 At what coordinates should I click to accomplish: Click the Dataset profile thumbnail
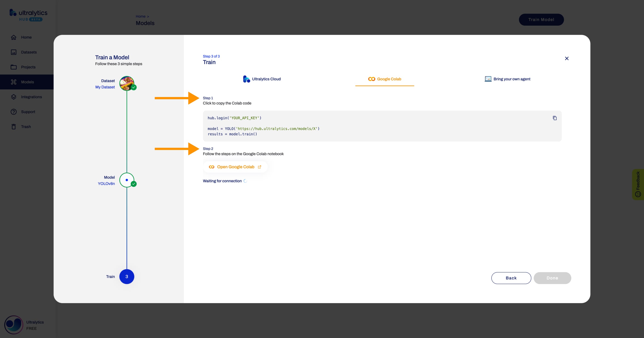tap(127, 83)
